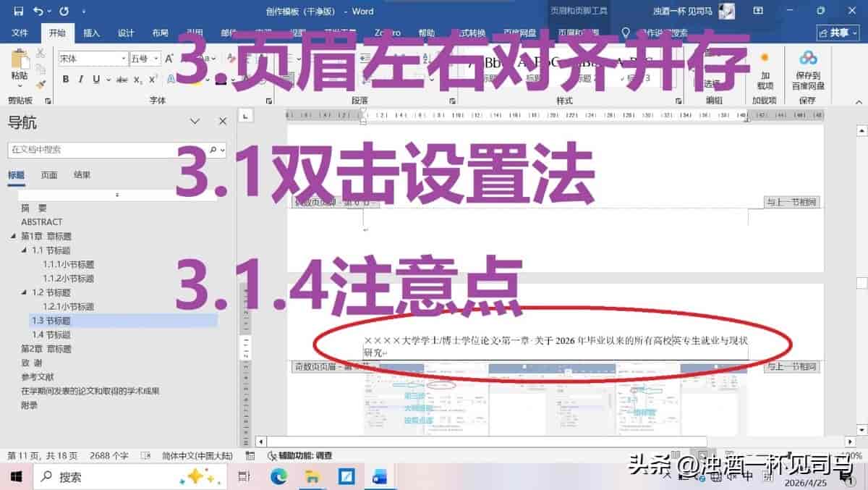
Task: Jump to the 第2章 章标题 heading
Action: (x=46, y=349)
